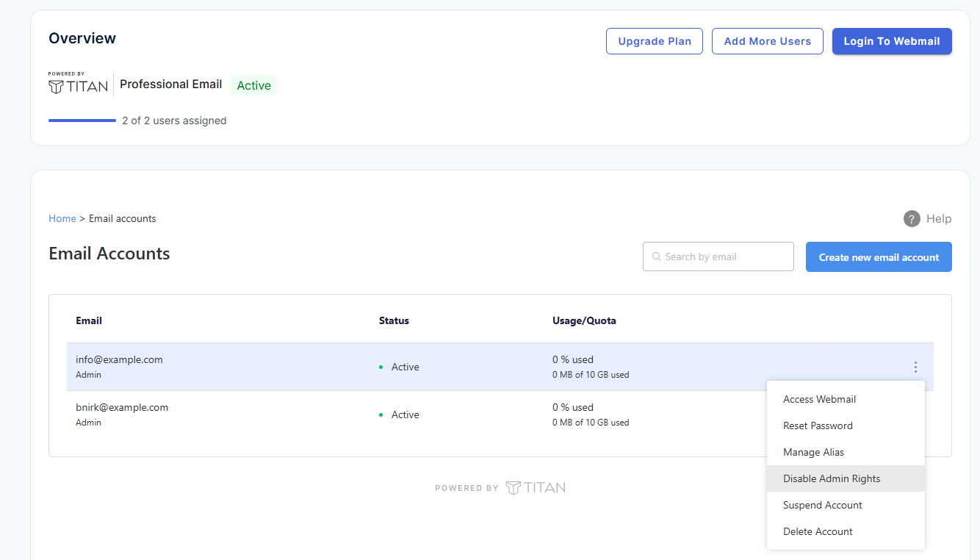Viewport: 980px width, 560px height.
Task: Select the bnirk@example.com email address
Action: pos(122,407)
